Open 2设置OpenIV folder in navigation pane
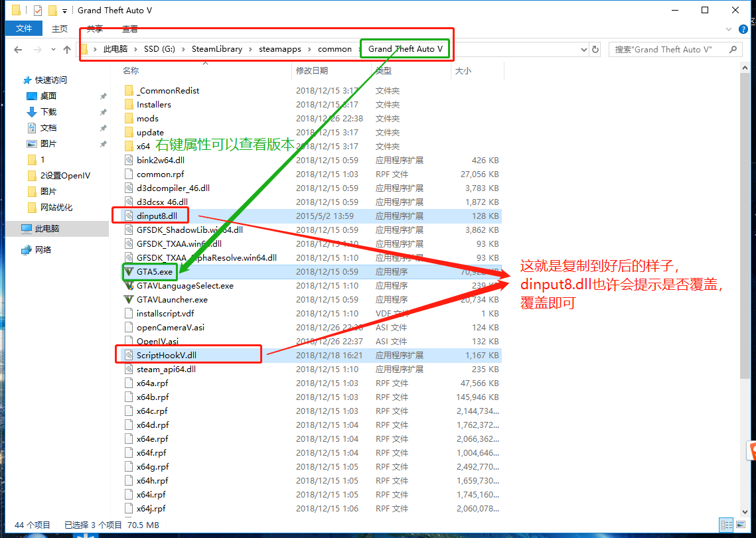756x538 pixels. tap(65, 176)
